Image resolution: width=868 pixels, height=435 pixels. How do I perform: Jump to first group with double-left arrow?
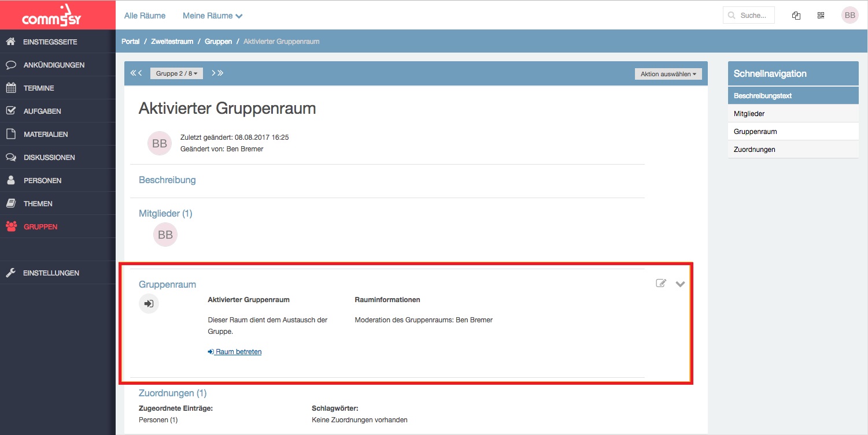coord(133,73)
